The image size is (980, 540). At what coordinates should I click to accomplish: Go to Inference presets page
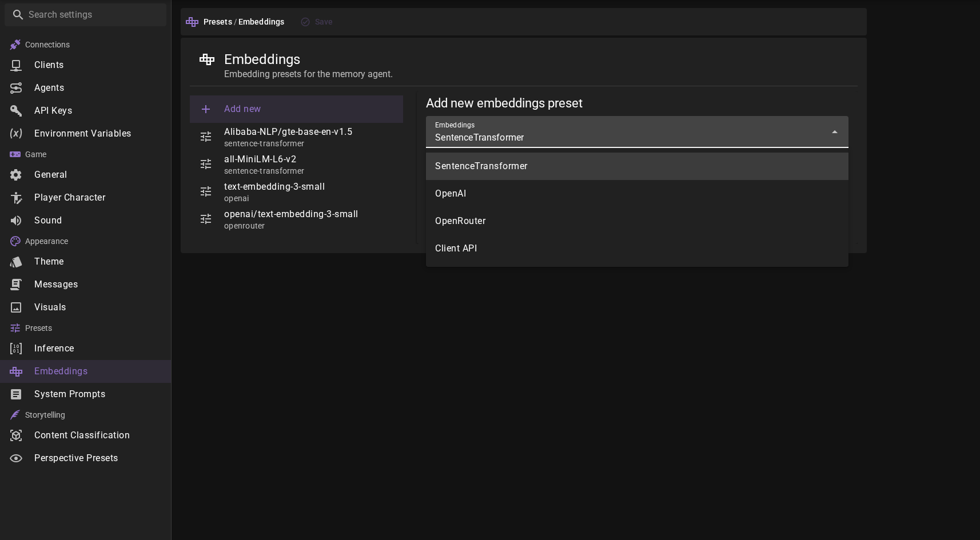[86, 349]
